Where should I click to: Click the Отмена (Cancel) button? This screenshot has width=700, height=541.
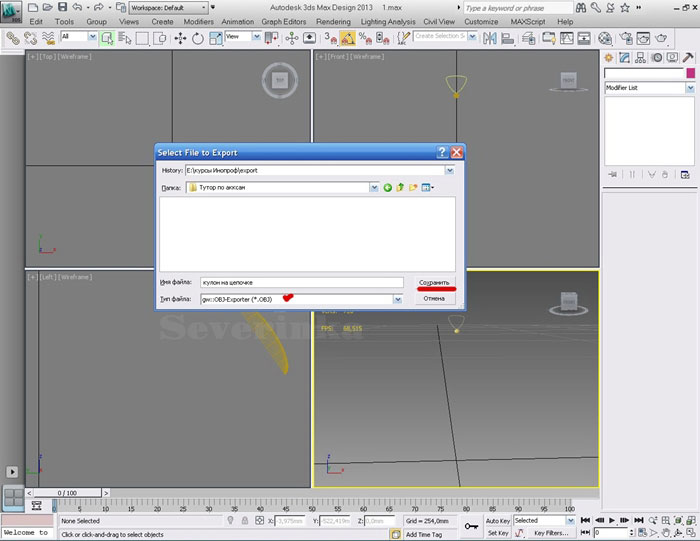pos(433,298)
